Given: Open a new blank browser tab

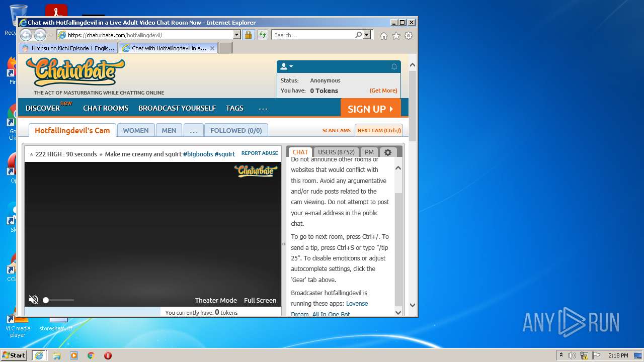Looking at the screenshot, I should [225, 48].
